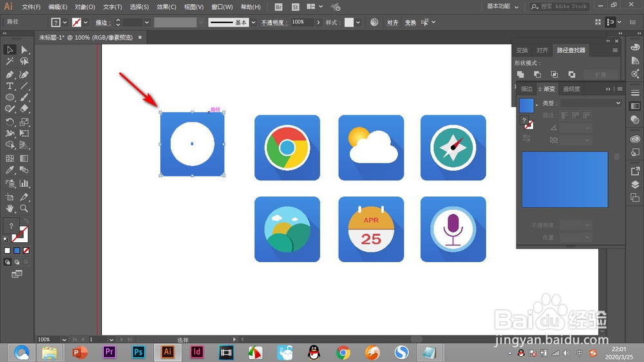Viewport: 644px width, 362px height.
Task: Click the gradient fill swatch in panel
Action: click(526, 106)
